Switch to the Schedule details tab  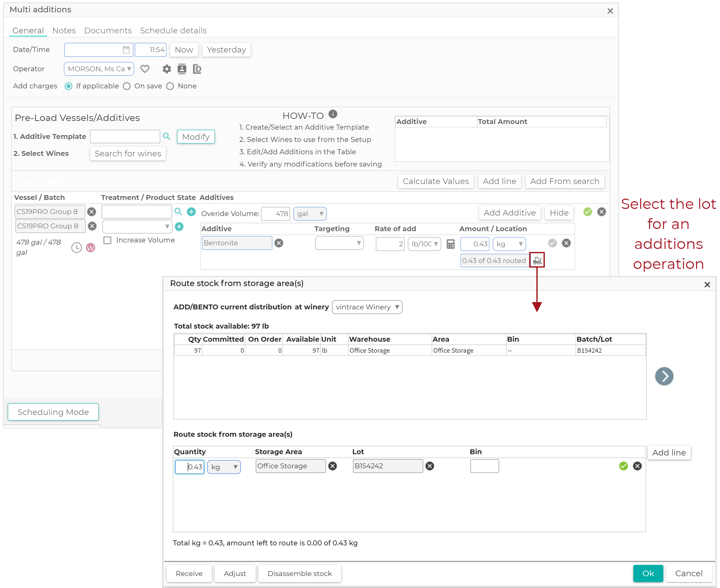click(x=173, y=30)
